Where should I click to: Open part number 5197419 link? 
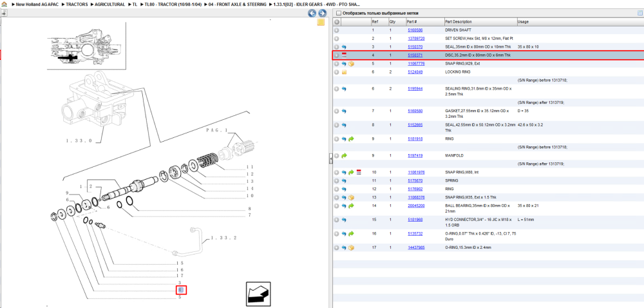[x=415, y=156]
